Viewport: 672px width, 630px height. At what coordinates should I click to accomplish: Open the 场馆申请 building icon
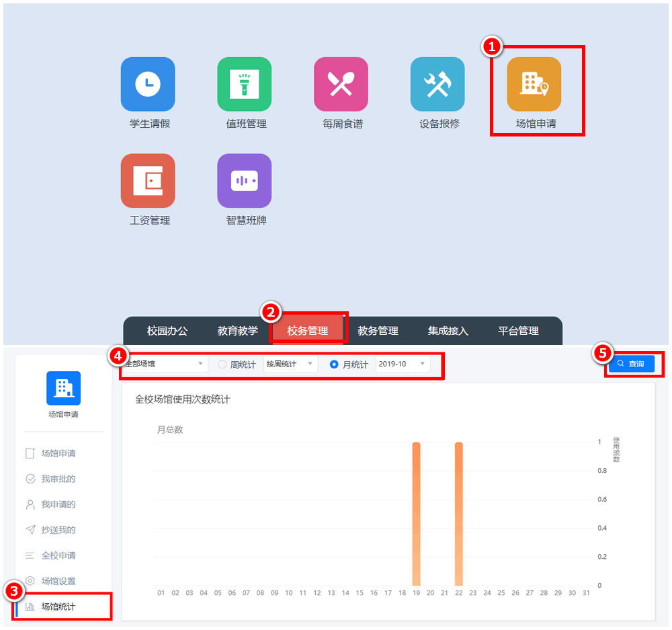click(x=534, y=84)
